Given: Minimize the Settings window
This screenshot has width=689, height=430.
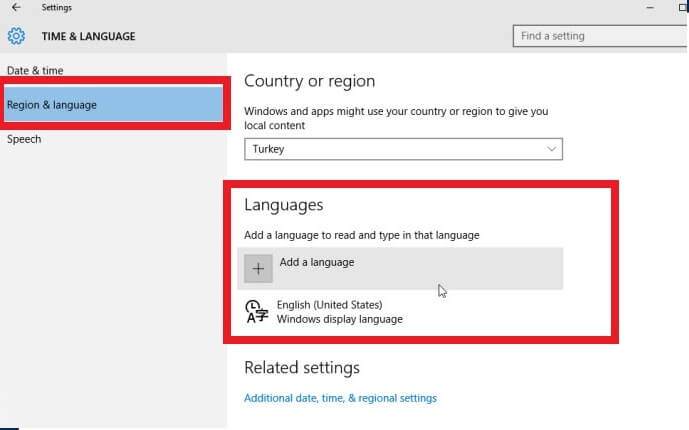Looking at the screenshot, I should pyautogui.click(x=650, y=7).
